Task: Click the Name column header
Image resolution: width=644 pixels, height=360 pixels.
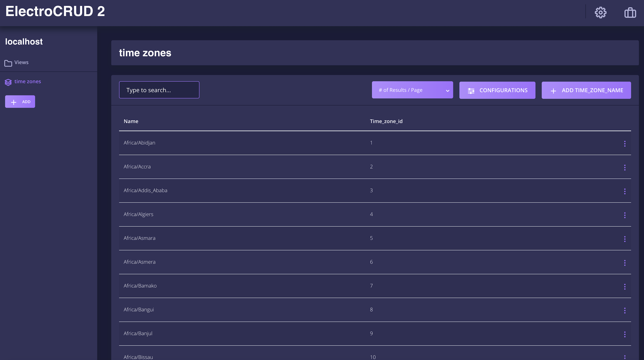Action: click(131, 121)
